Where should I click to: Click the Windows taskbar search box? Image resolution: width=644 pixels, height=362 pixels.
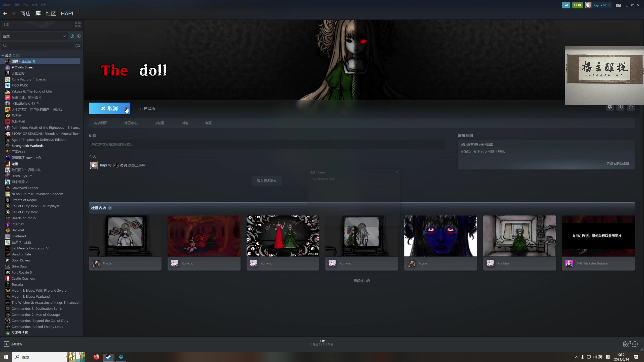coord(48,357)
